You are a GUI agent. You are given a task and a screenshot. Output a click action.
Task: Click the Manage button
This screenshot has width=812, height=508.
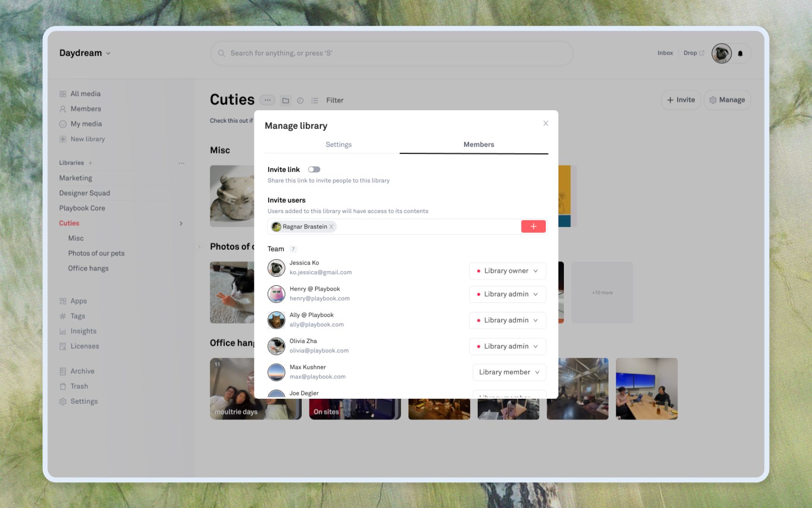click(727, 100)
